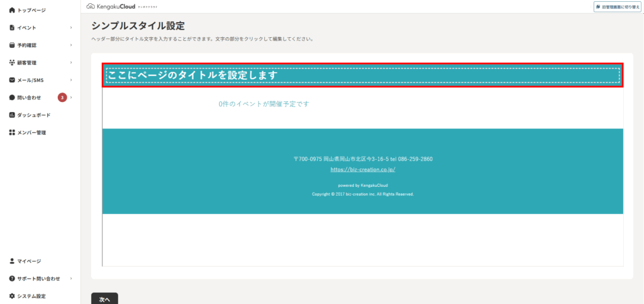This screenshot has height=304, width=644.
Task: Click the person icon beside マイページ
Action: point(12,261)
